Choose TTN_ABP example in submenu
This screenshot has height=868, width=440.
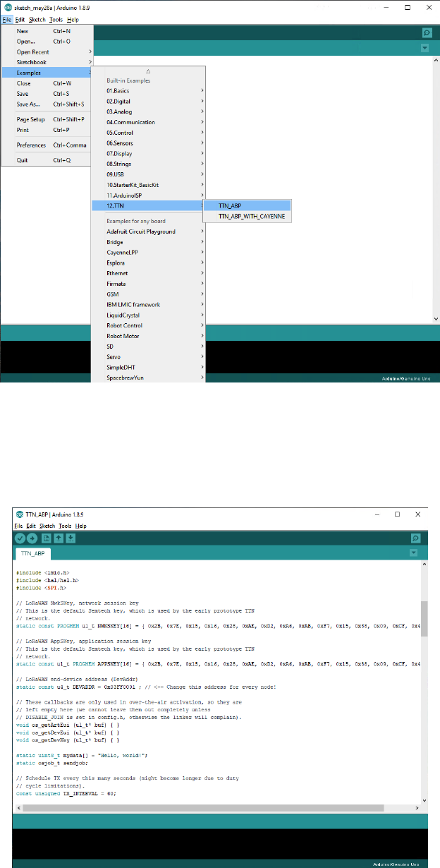pyautogui.click(x=247, y=205)
